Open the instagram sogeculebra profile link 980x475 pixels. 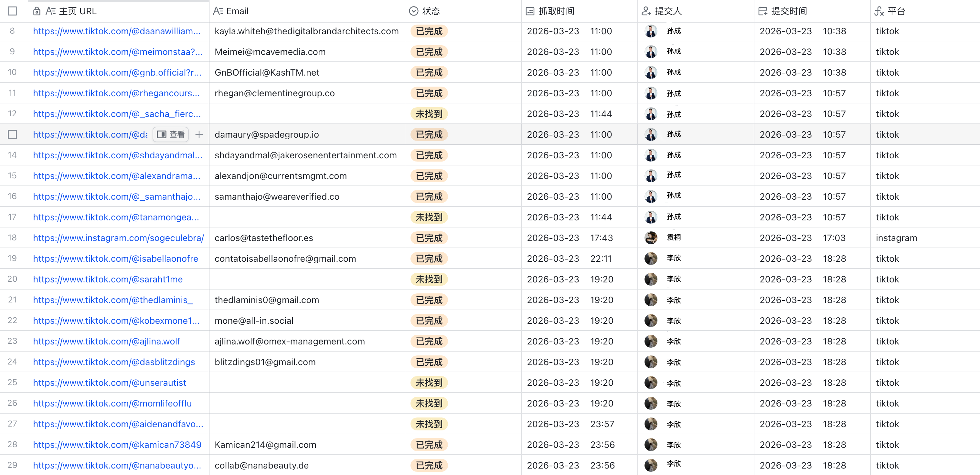click(118, 238)
